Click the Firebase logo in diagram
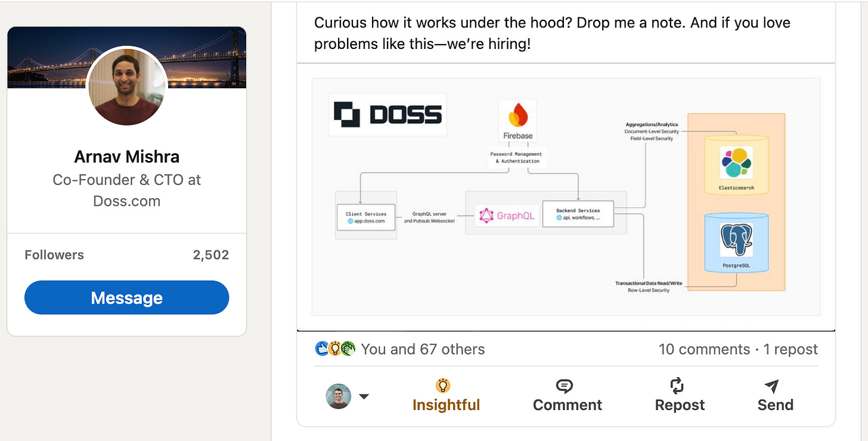The width and height of the screenshot is (868, 441). point(517,121)
